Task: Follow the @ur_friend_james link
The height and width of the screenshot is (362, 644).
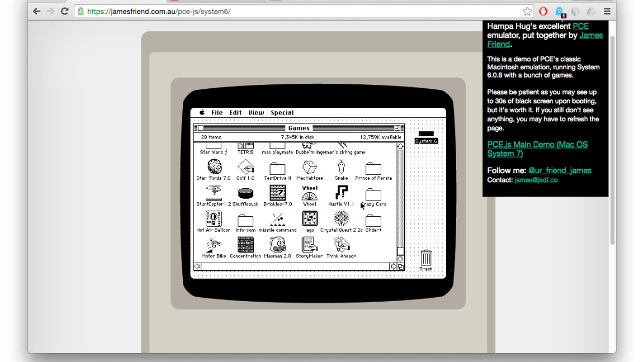Action: pyautogui.click(x=560, y=170)
